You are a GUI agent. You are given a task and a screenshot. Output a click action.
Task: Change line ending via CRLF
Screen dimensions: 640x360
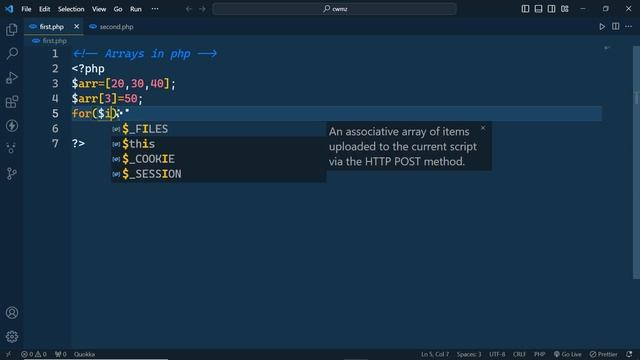[x=519, y=354]
